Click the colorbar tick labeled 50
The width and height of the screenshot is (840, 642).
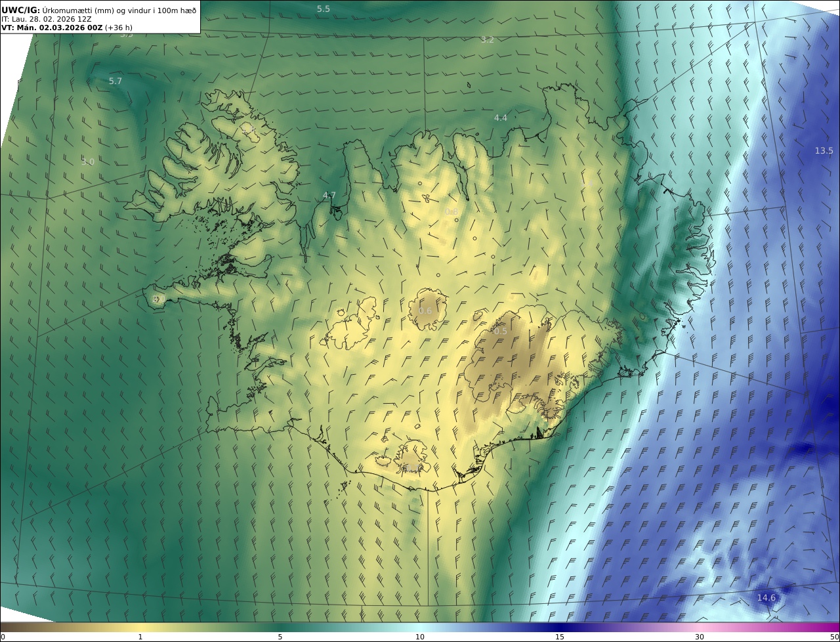(834, 637)
